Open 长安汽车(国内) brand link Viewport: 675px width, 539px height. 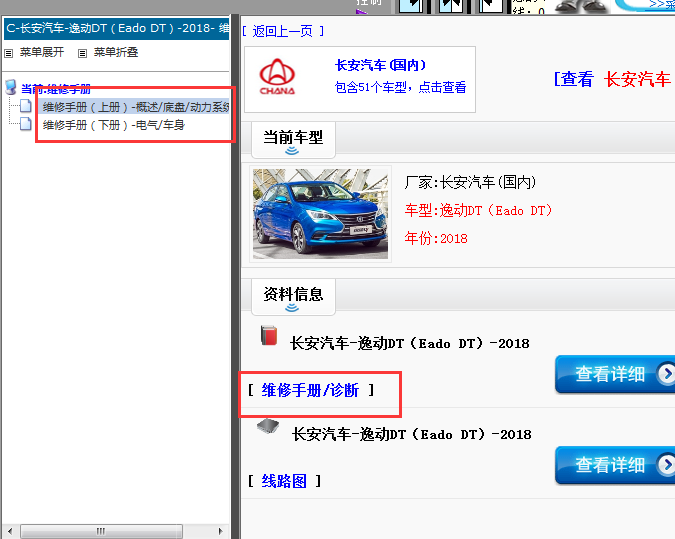[380, 65]
